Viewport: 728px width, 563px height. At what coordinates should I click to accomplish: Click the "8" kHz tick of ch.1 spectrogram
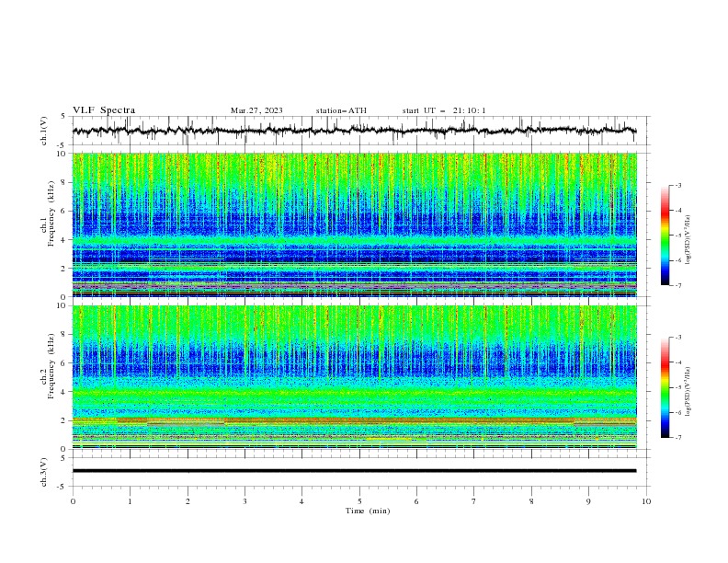[64, 182]
